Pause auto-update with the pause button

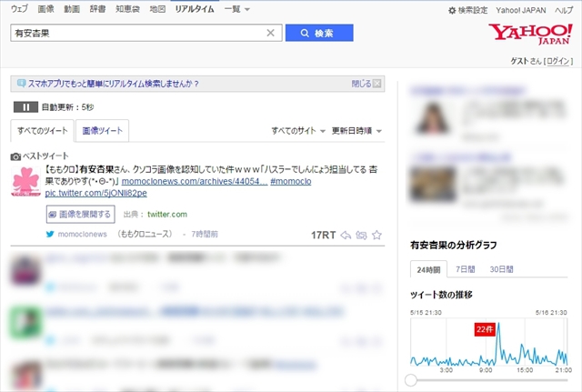pyautogui.click(x=25, y=107)
